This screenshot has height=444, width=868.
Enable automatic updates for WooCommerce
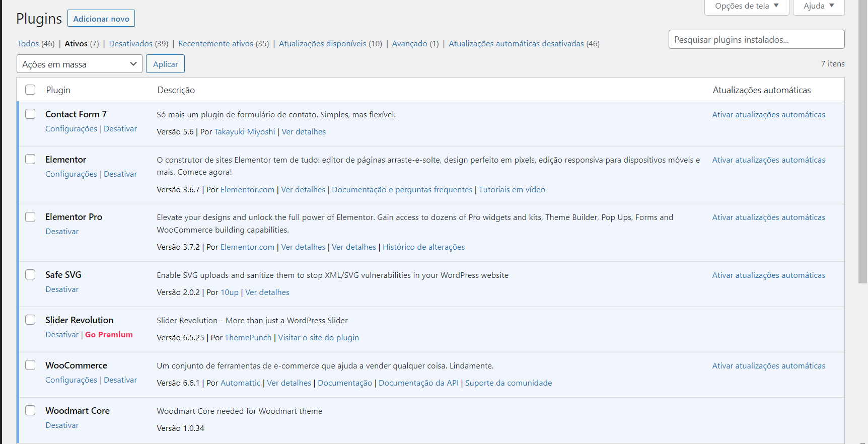(x=768, y=366)
